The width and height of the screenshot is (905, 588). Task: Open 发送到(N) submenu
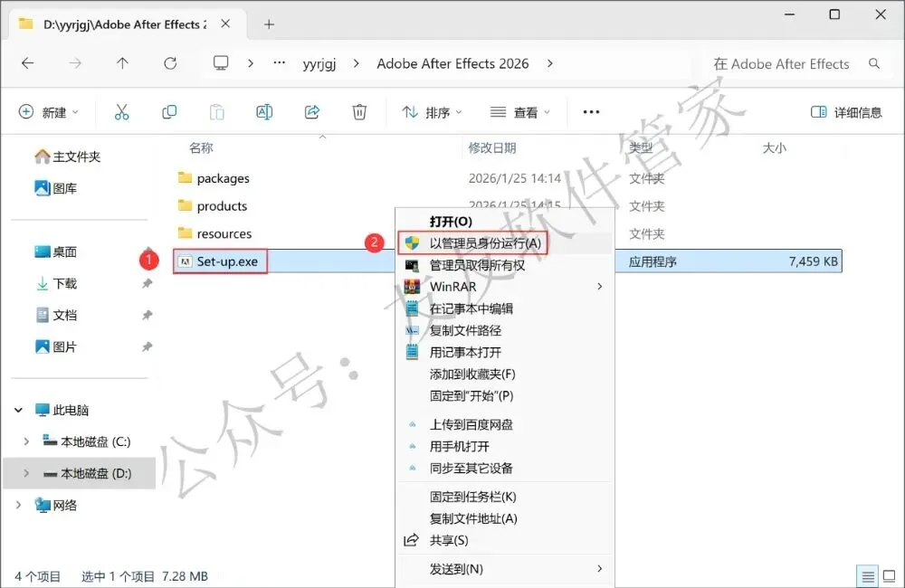[504, 569]
